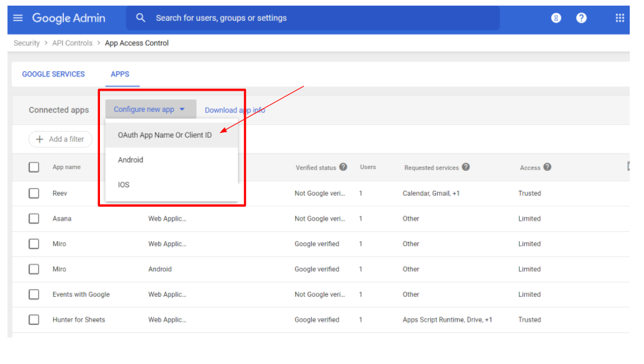Switch to the Google Services tab
Screen dimensions: 644x364
click(53, 74)
